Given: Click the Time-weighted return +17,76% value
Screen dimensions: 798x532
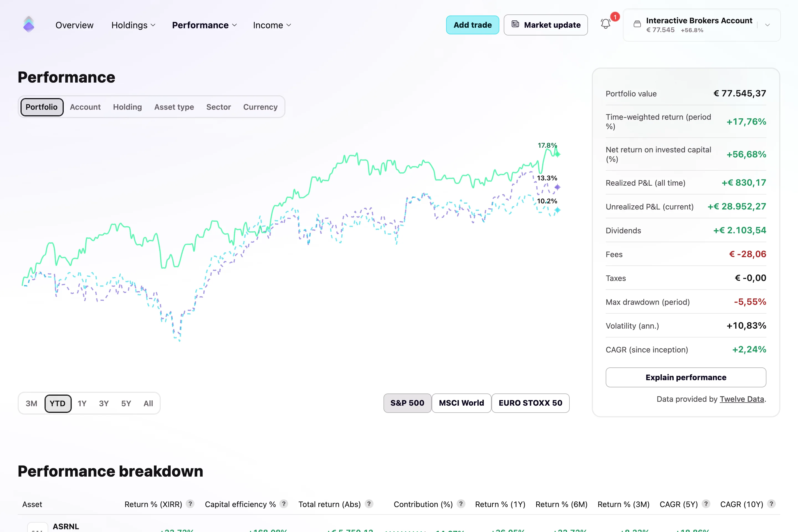Looking at the screenshot, I should 746,121.
